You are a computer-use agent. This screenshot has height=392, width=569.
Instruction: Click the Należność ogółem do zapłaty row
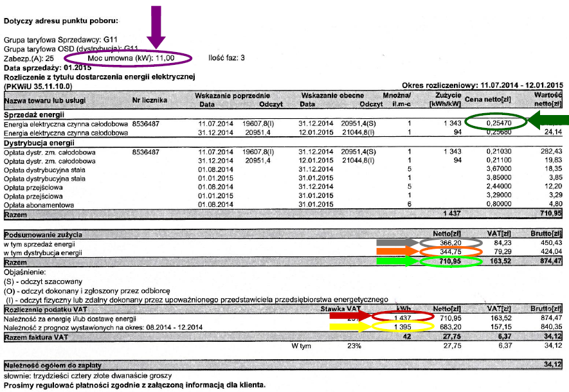pyautogui.click(x=283, y=365)
